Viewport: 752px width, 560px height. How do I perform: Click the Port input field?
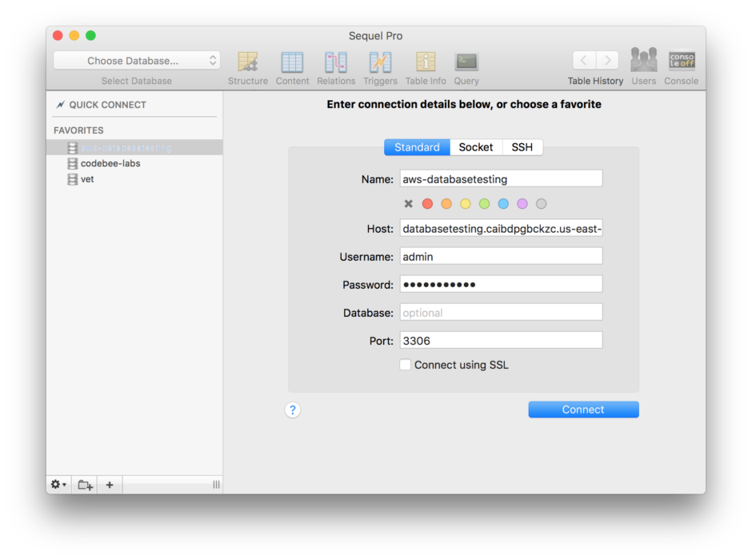(501, 341)
